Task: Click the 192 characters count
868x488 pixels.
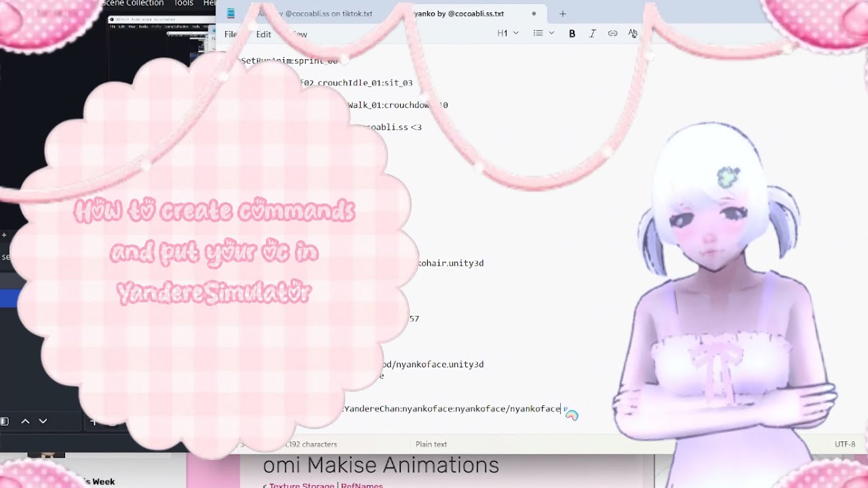Action: pyautogui.click(x=313, y=445)
